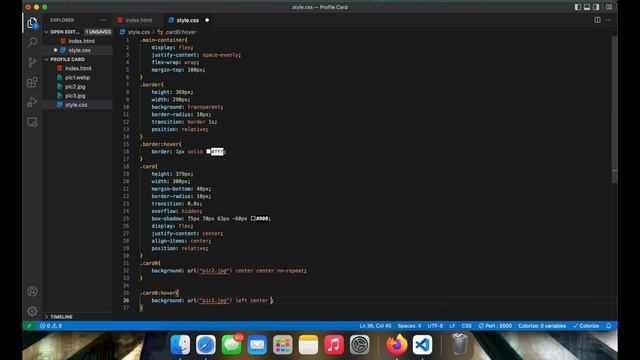Viewport: 640px width, 360px height.
Task: Open Mail from the Dock
Action: coord(257,344)
